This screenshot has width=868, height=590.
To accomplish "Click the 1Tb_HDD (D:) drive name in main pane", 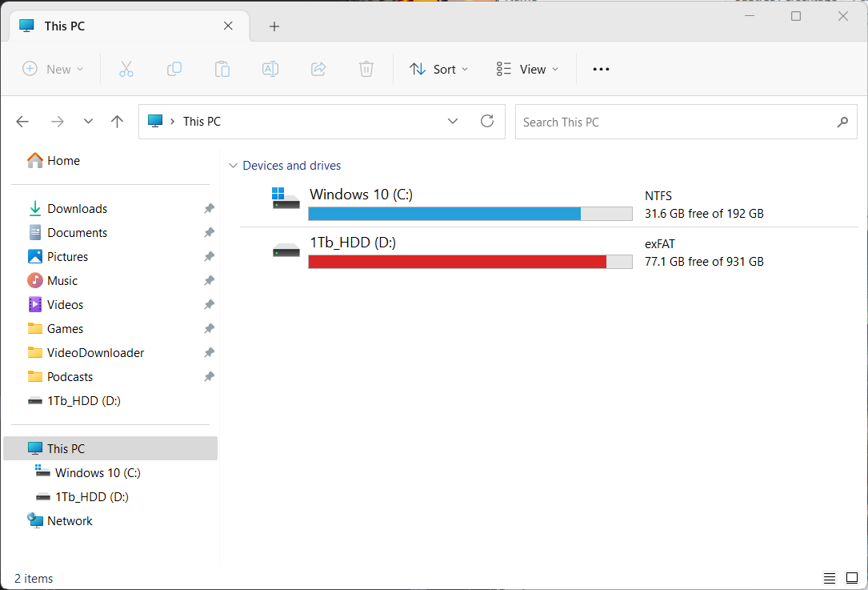I will pyautogui.click(x=353, y=243).
